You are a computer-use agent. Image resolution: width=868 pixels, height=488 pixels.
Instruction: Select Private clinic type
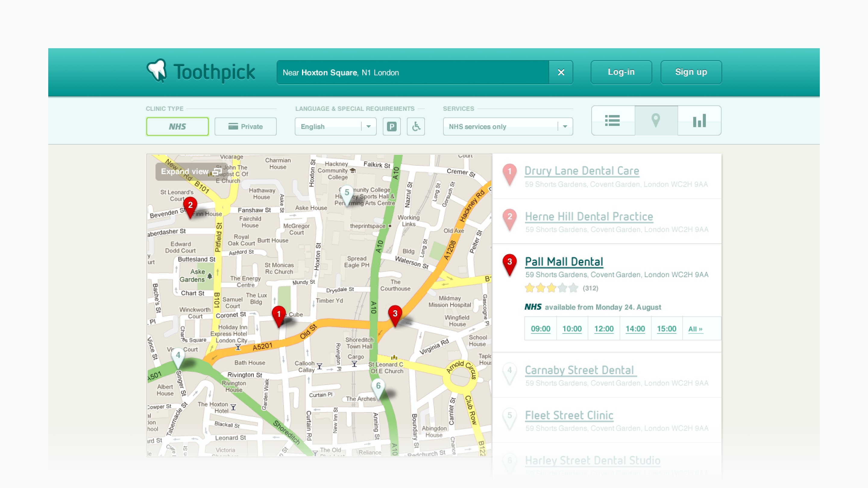click(x=245, y=127)
